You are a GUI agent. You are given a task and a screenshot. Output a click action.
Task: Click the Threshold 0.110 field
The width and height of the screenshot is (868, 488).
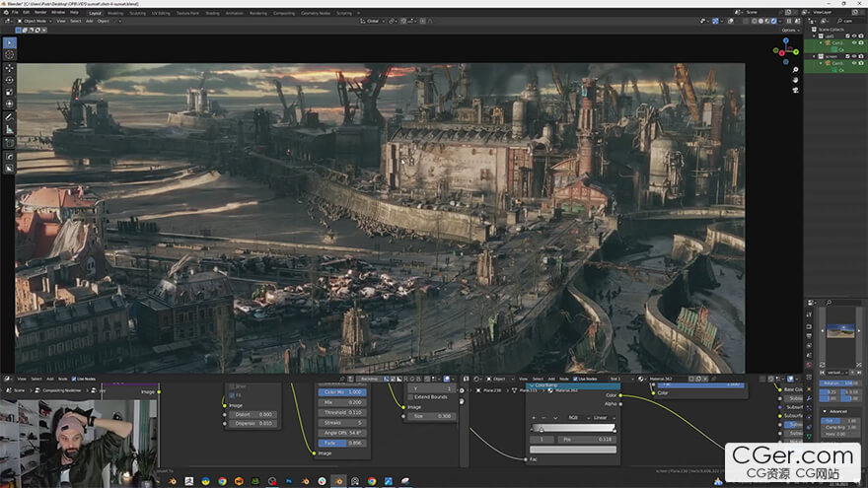point(342,412)
